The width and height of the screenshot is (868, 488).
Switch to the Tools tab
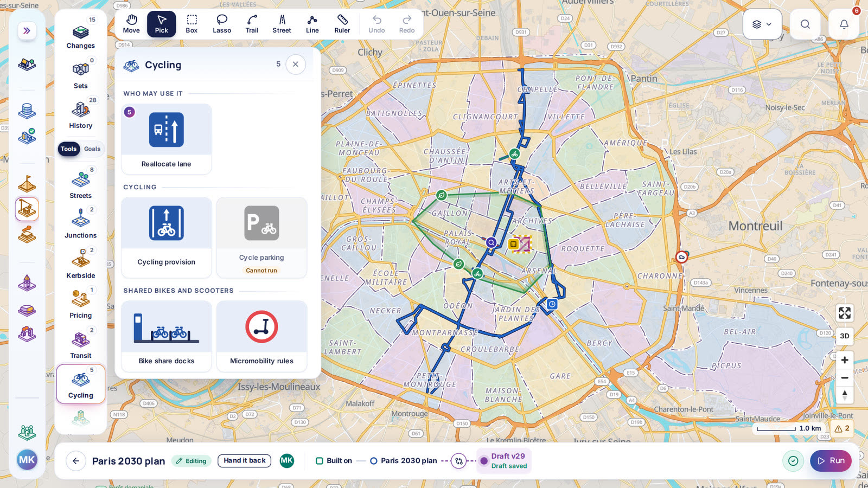click(69, 149)
